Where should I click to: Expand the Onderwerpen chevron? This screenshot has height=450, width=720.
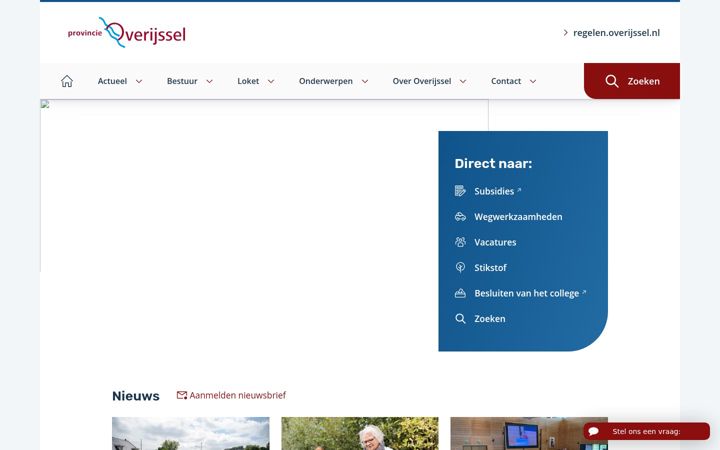pos(365,81)
